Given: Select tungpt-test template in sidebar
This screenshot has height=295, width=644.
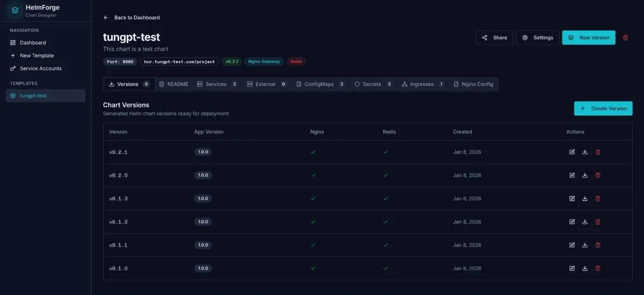Looking at the screenshot, I should click(x=46, y=96).
